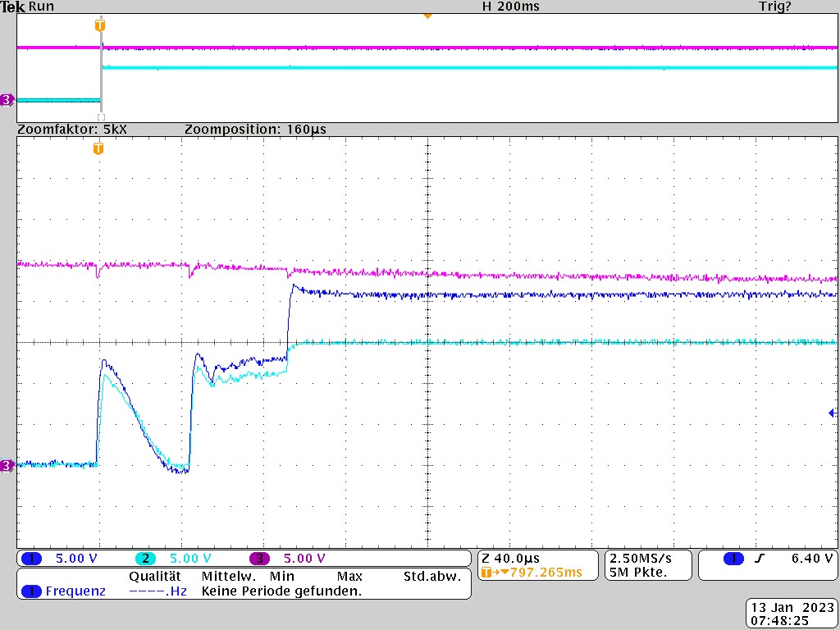Image resolution: width=840 pixels, height=630 pixels.
Task: Click the H 200ms horizontal scale readout
Action: tap(510, 7)
